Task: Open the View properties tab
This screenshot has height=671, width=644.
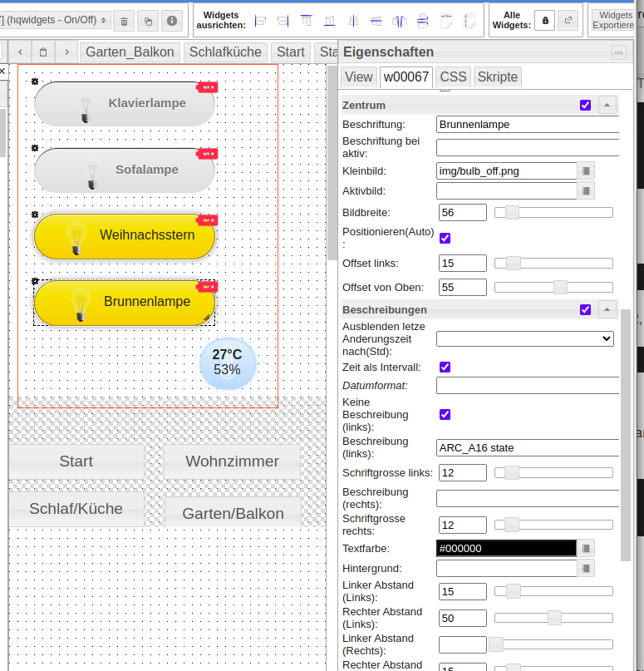Action: 359,77
